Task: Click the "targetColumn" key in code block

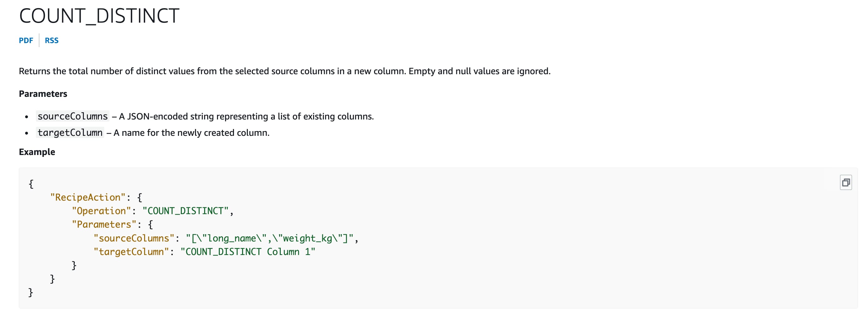Action: (x=131, y=252)
